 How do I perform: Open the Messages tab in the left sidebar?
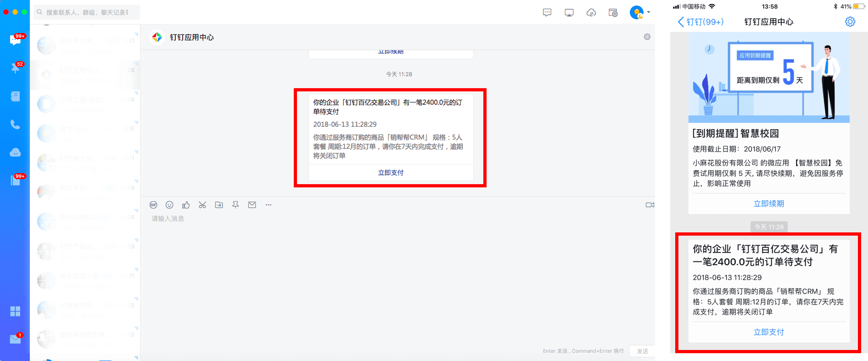tap(15, 40)
